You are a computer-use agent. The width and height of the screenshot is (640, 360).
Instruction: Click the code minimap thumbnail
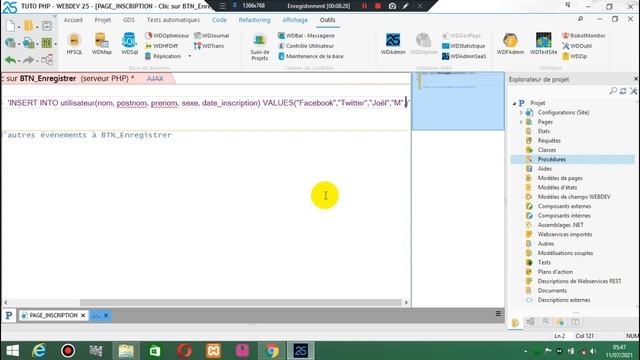pyautogui.click(x=458, y=101)
